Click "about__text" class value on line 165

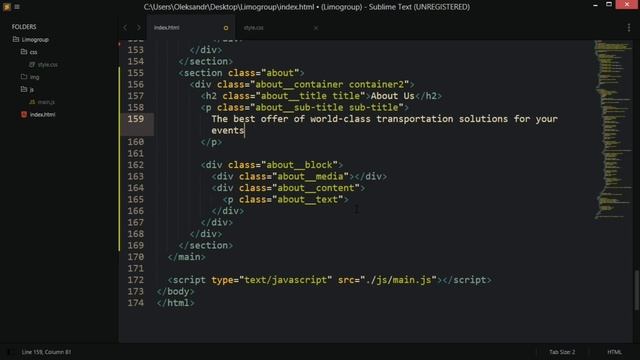pyautogui.click(x=307, y=199)
